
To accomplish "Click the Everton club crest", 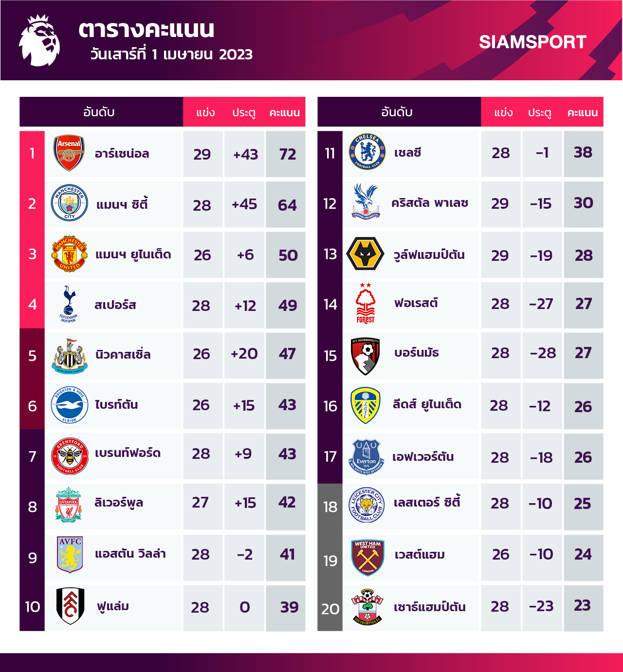I will point(366,457).
